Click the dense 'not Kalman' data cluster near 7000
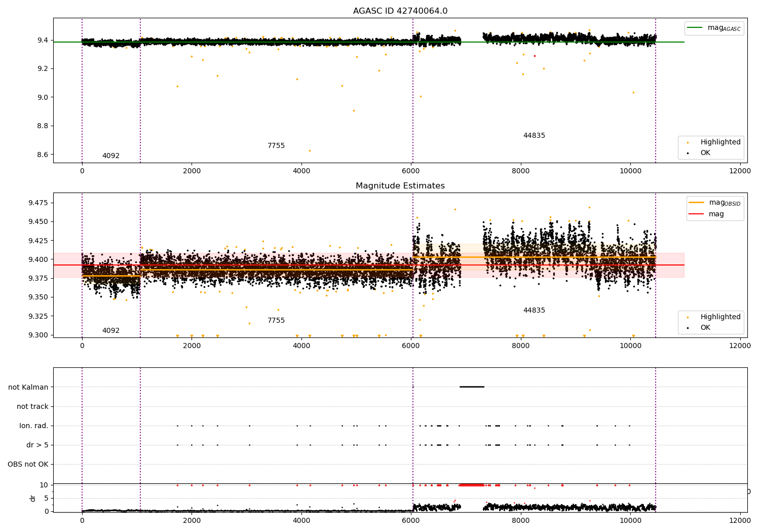Viewport: 760px width, 532px height. (x=472, y=387)
